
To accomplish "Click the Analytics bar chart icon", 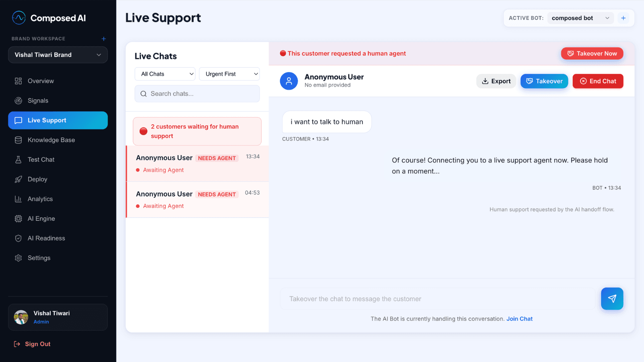I will [x=18, y=199].
